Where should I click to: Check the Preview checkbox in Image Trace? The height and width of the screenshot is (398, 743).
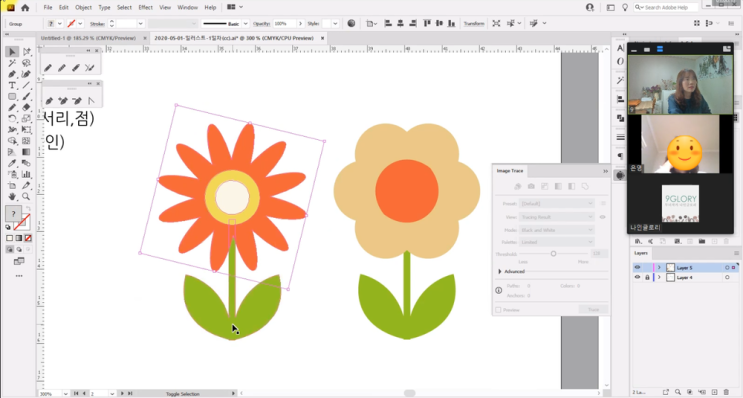tap(498, 310)
